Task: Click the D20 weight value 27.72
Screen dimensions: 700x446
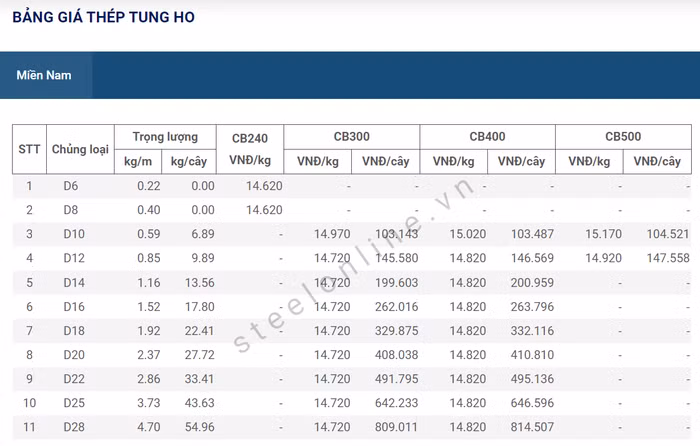Action: [199, 354]
